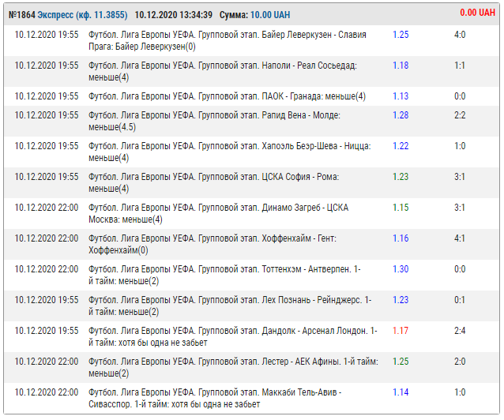Click the Лестер - АЕК Афины event
The height and width of the screenshot is (420, 504).
tap(233, 367)
